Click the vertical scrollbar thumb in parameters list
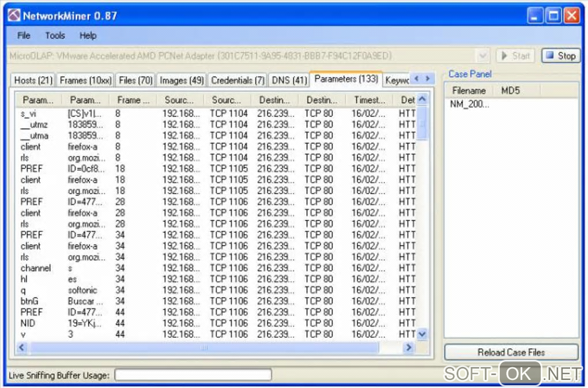This screenshot has width=588, height=388. coord(422,123)
